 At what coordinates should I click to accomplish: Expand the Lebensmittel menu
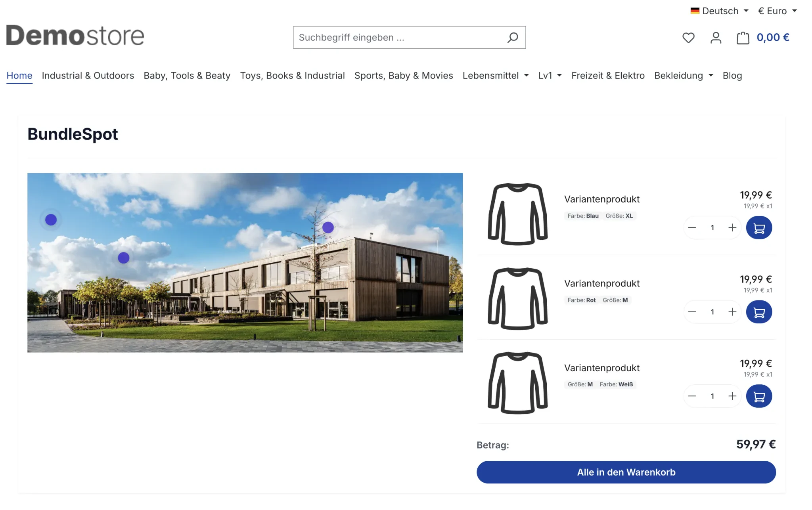tap(496, 76)
